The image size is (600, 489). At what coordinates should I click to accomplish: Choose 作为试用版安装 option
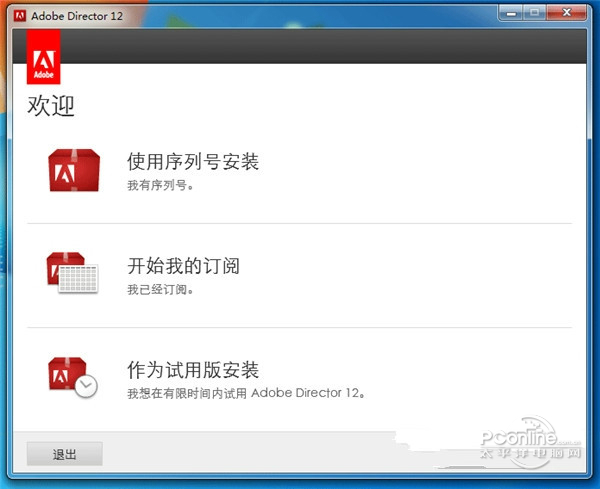pos(193,370)
